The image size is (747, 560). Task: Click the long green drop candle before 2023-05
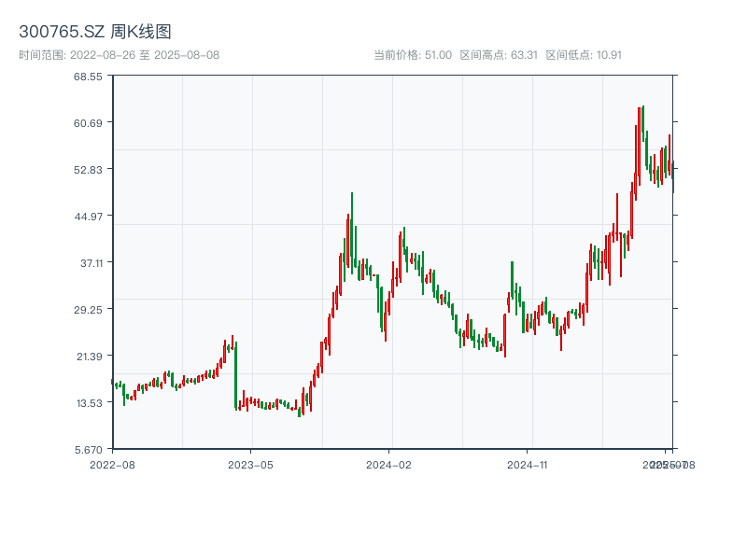[236, 376]
